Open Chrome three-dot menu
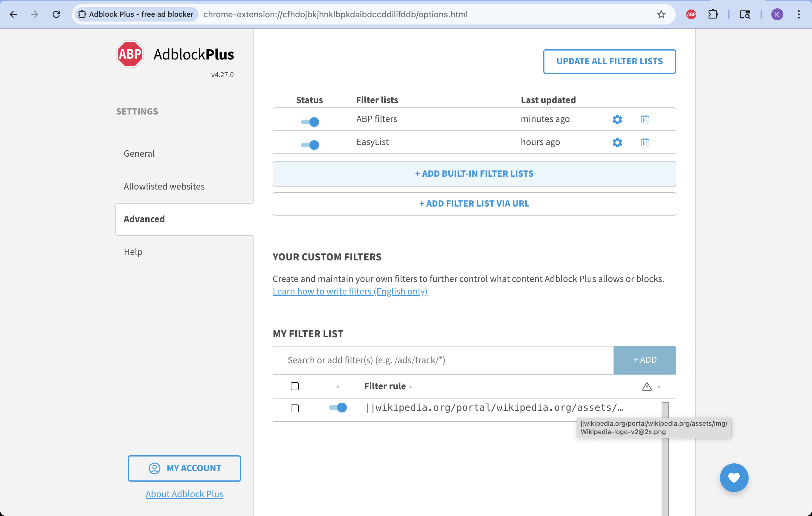Screen dimensions: 812x516 tap(799, 14)
